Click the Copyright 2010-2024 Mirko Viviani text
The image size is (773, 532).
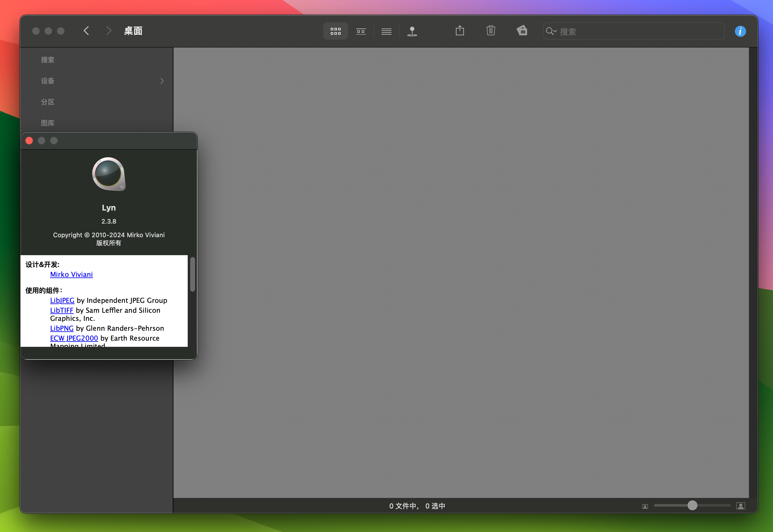(x=109, y=235)
